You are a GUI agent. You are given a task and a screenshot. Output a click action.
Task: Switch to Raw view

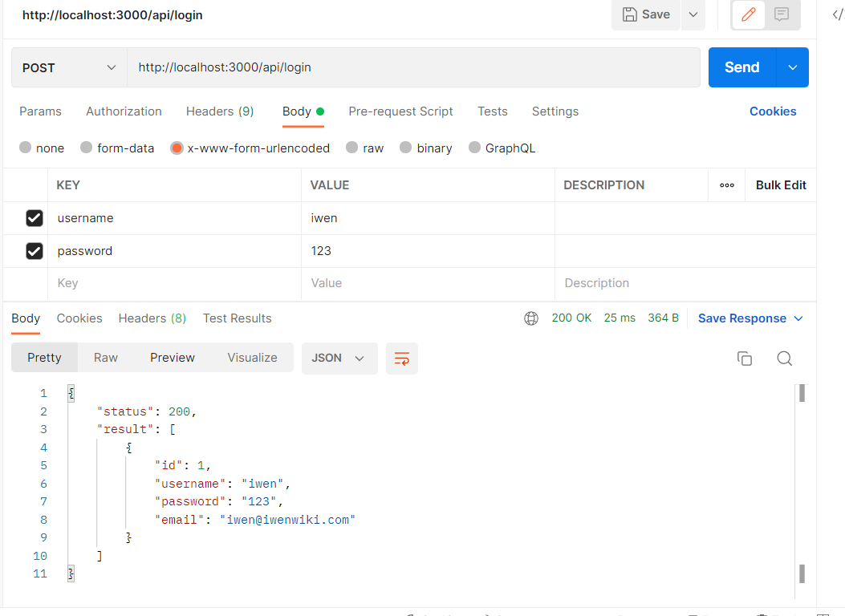(106, 358)
